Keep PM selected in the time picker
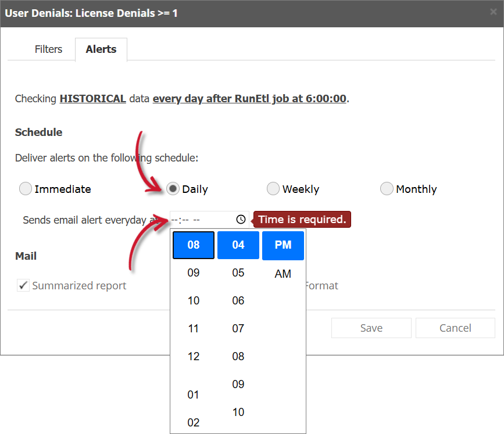504x434 pixels. click(283, 245)
